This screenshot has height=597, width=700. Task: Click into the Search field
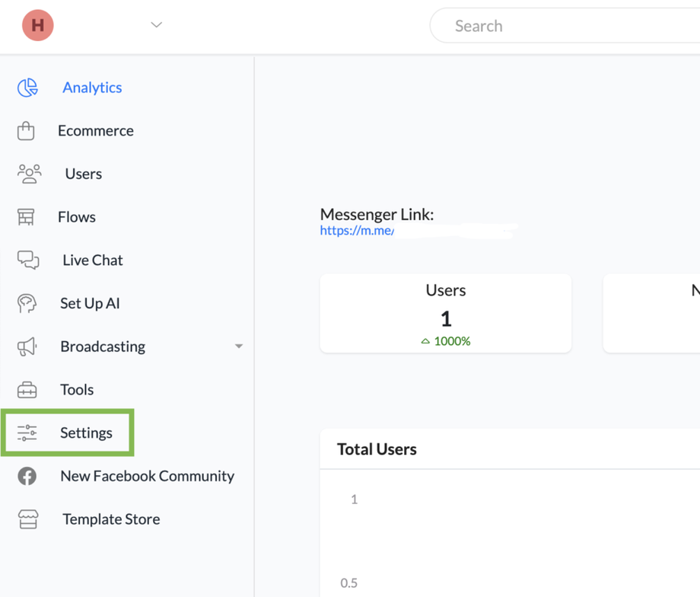tap(563, 26)
